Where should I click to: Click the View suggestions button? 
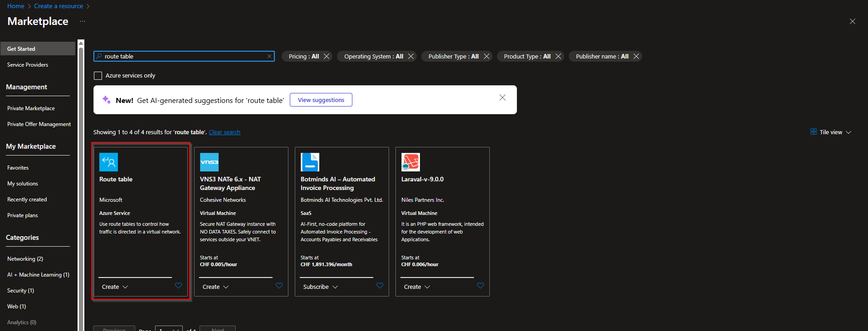[321, 100]
